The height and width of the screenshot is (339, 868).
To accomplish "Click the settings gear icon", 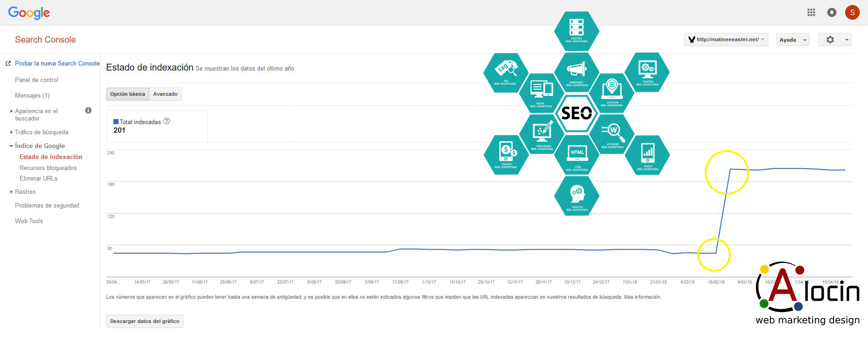I will click(x=830, y=40).
